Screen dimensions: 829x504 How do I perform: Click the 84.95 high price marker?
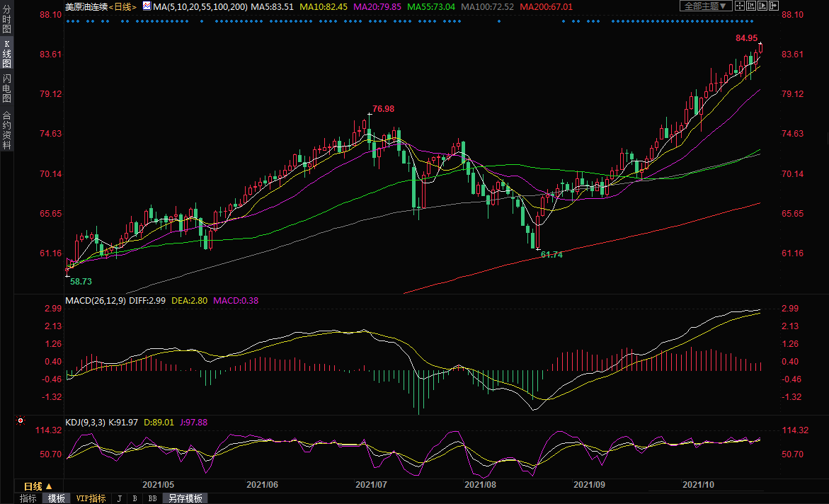coord(746,38)
